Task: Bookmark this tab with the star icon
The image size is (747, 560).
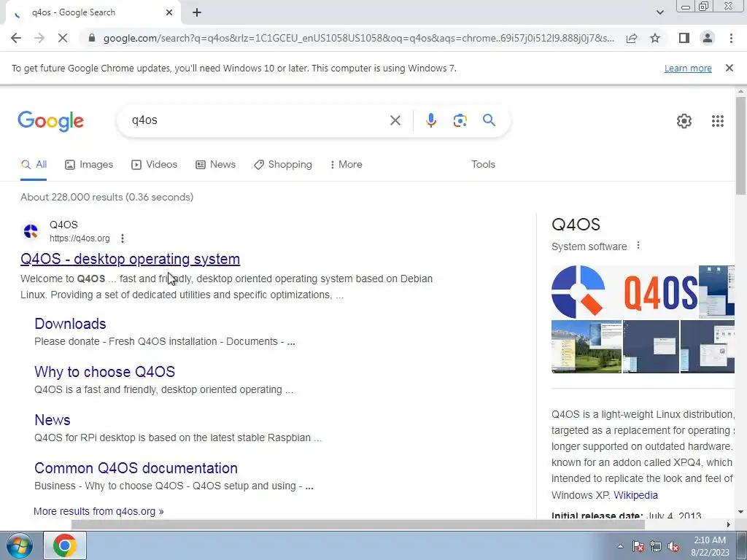Action: [655, 38]
